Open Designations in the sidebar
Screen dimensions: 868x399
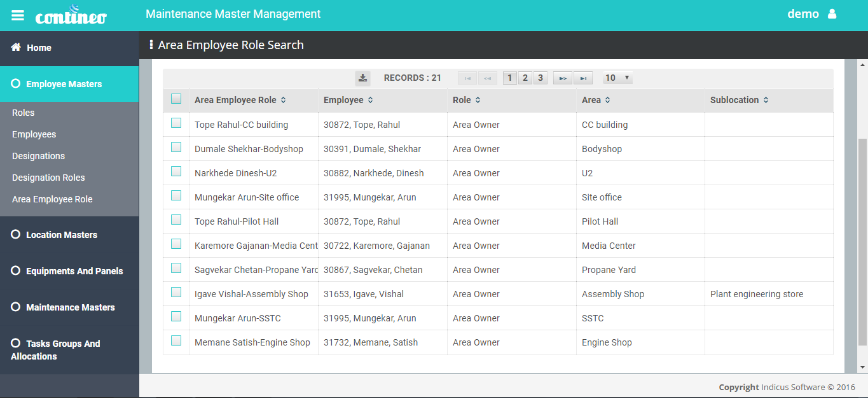coord(38,156)
